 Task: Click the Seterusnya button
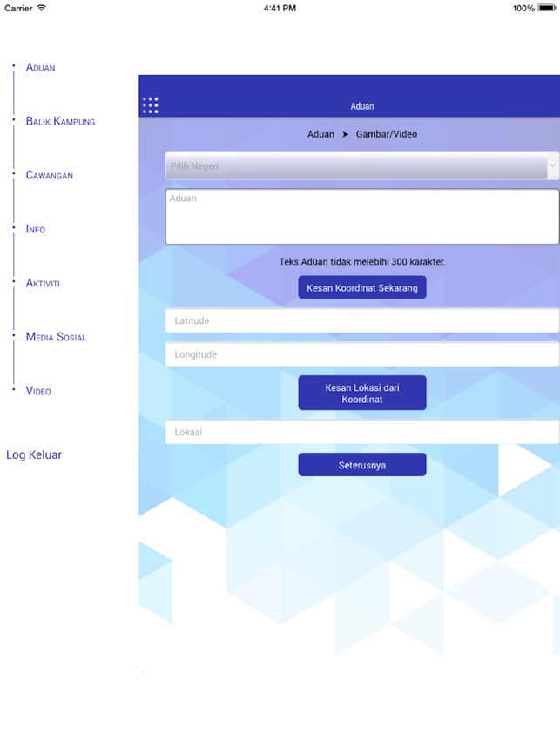pos(362,465)
